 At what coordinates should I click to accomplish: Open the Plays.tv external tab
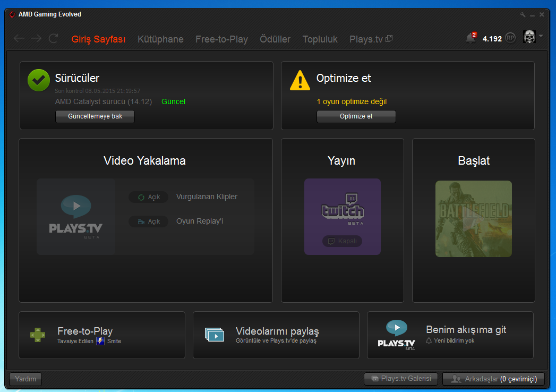pos(371,39)
